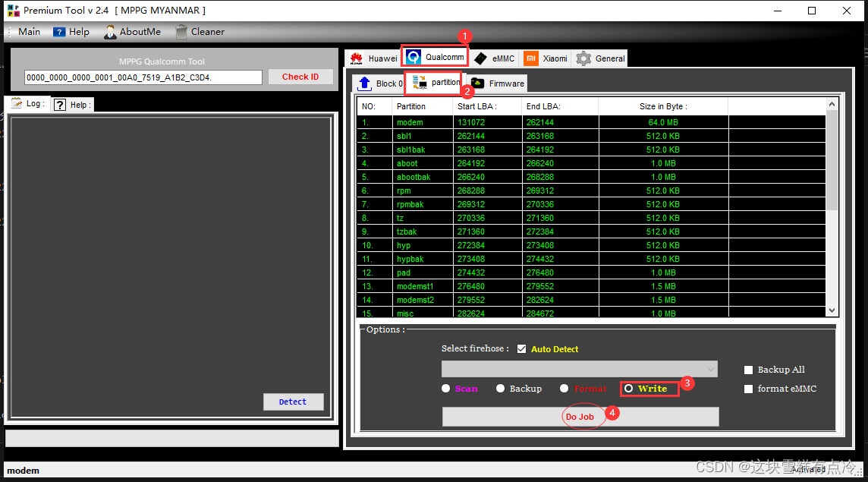Click the partition list vertical scrollbar thumb
Screen dimensions: 868x482
(832, 161)
